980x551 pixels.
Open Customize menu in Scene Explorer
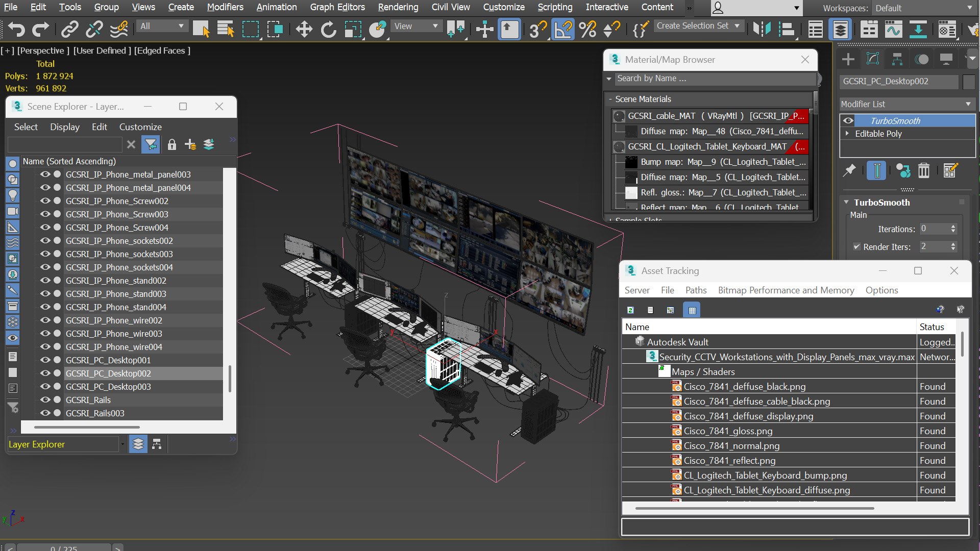[x=140, y=127]
